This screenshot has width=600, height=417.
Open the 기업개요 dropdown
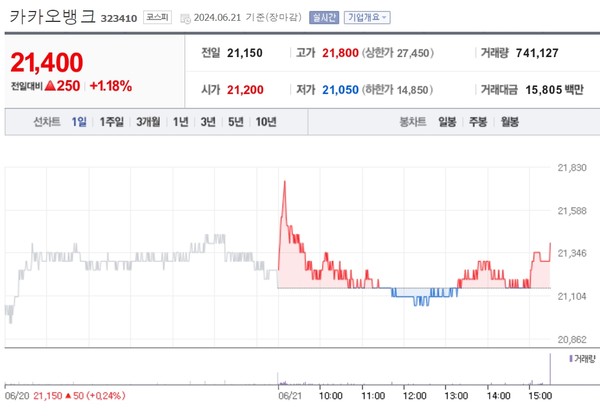tap(367, 18)
